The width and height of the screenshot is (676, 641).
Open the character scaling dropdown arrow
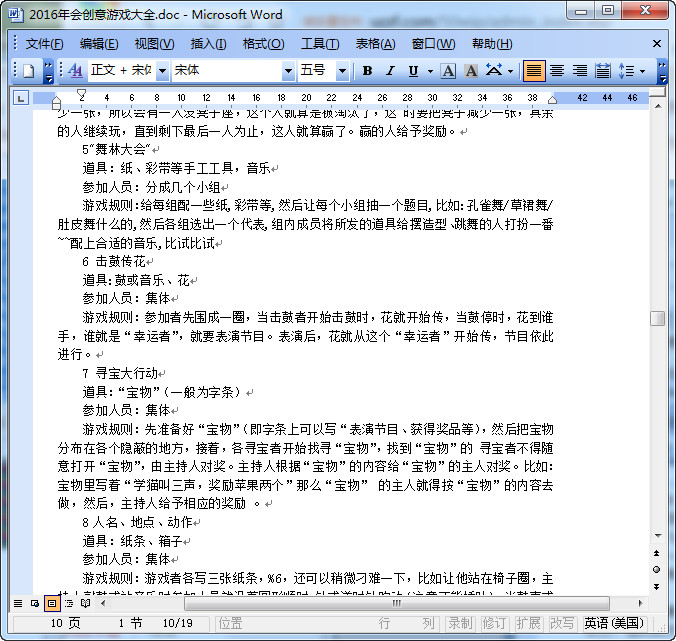click(x=510, y=71)
